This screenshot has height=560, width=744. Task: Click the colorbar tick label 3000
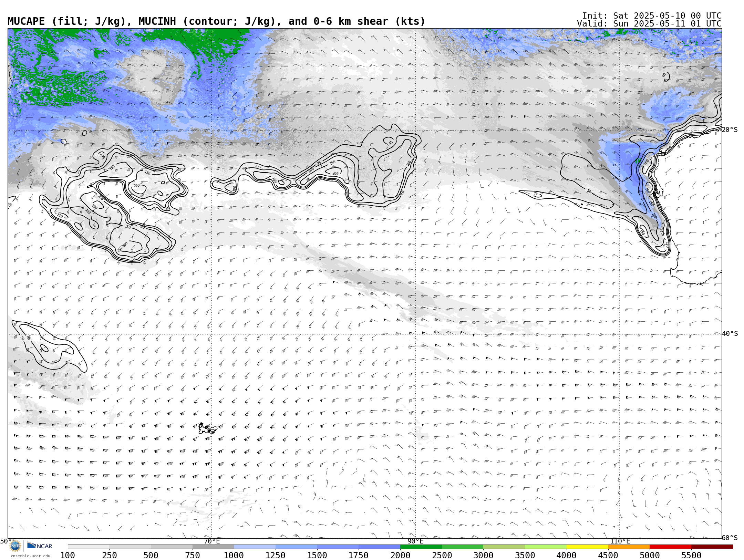(x=483, y=556)
